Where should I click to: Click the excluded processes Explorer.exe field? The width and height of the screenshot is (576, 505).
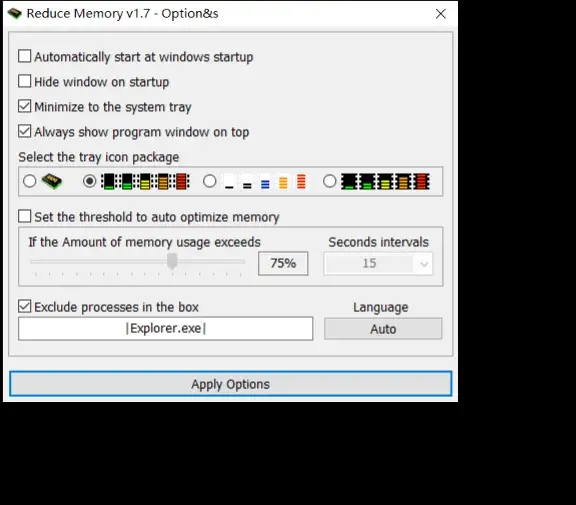coord(166,328)
